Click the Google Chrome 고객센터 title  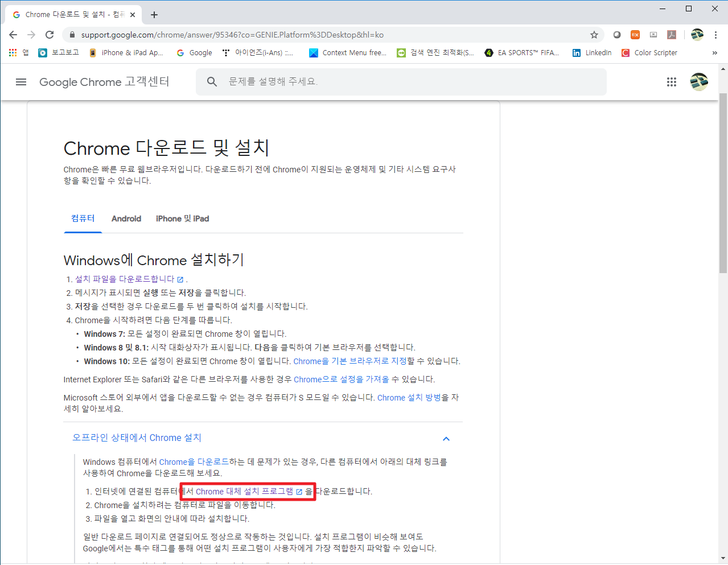[x=104, y=82]
